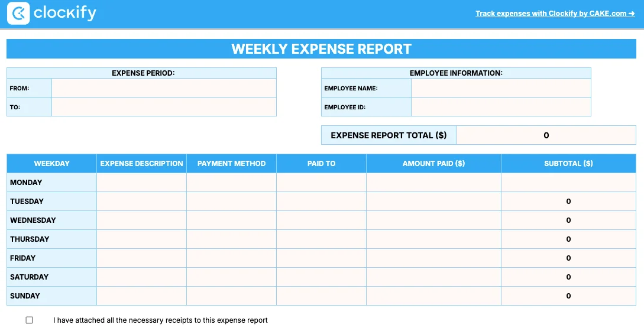Click Monday's subtotal cell
The height and width of the screenshot is (331, 644).
[x=568, y=182]
